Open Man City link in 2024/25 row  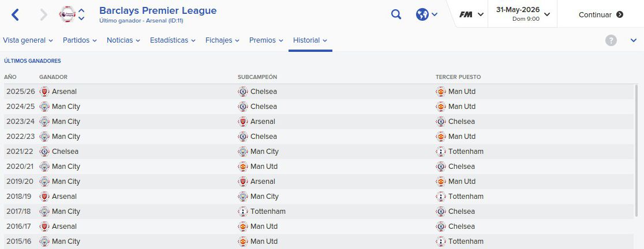point(66,107)
